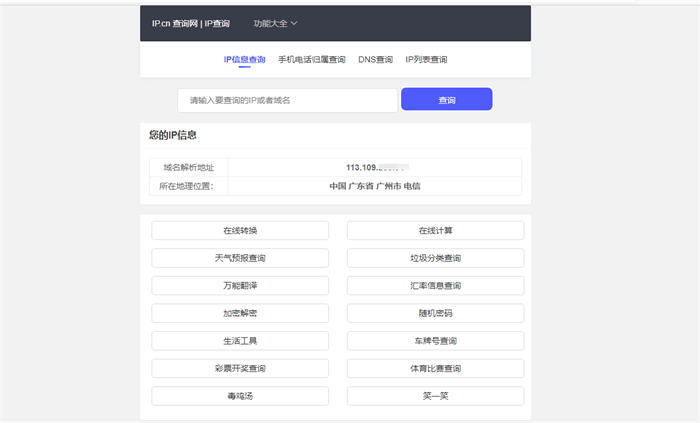Open the 生活工具 category
Viewport: 700px width, 423px height.
(x=240, y=341)
